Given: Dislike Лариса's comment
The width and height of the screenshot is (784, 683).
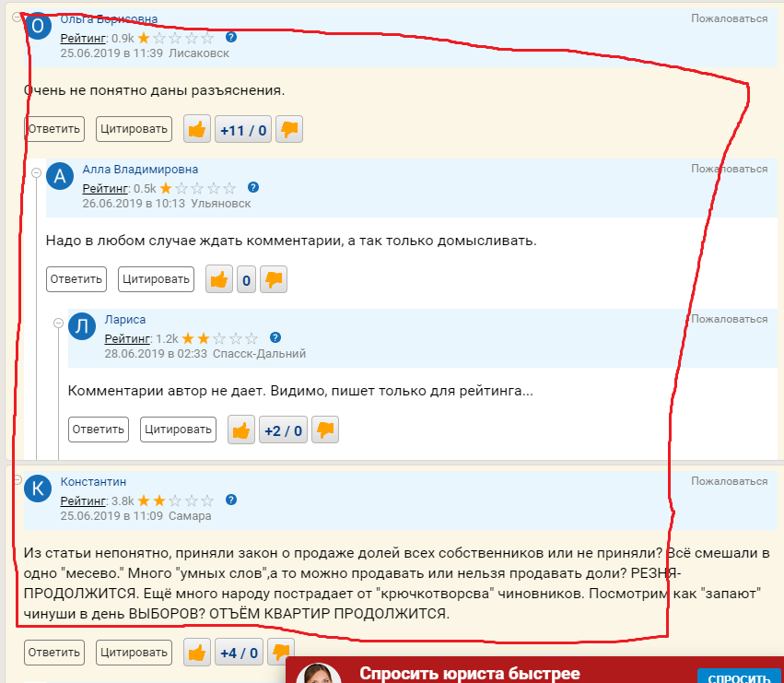Looking at the screenshot, I should [324, 430].
